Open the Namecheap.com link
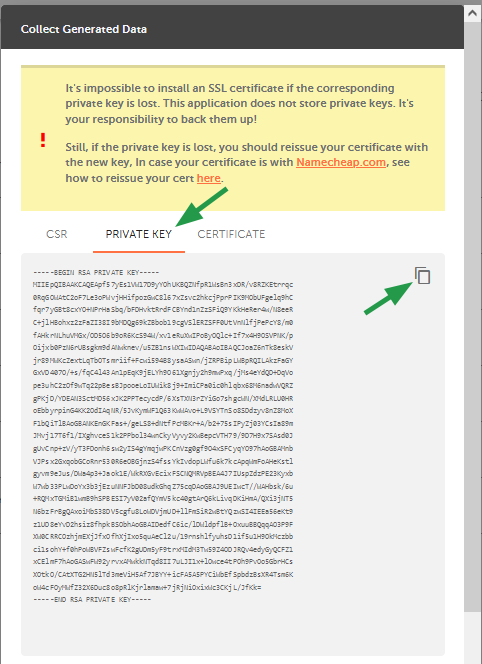Screen dimensions: 482x664 (341, 162)
